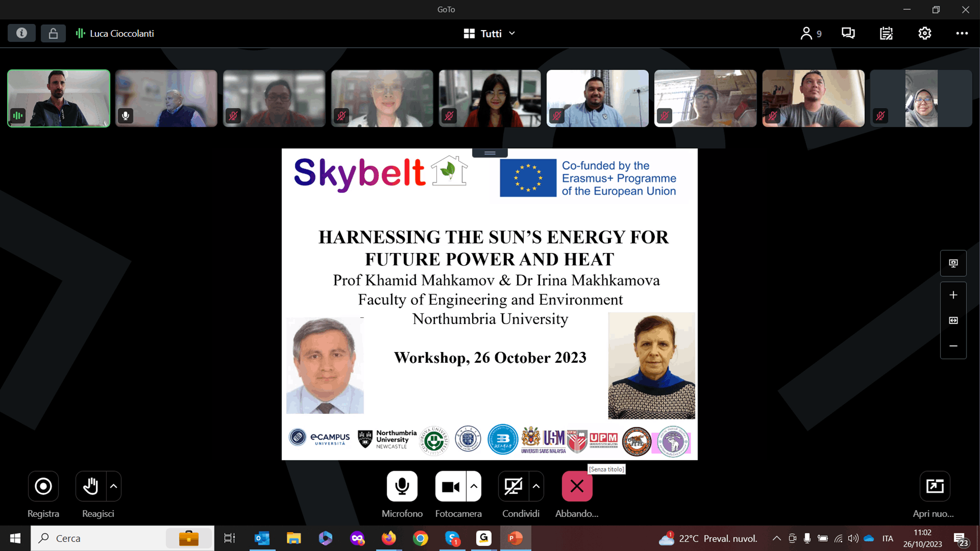Click the fit-to-width zoom icon
The image size is (980, 551).
953,320
